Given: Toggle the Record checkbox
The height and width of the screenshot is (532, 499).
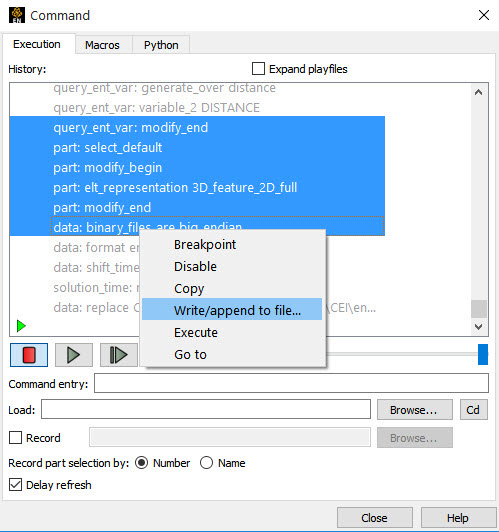Looking at the screenshot, I should (15, 438).
